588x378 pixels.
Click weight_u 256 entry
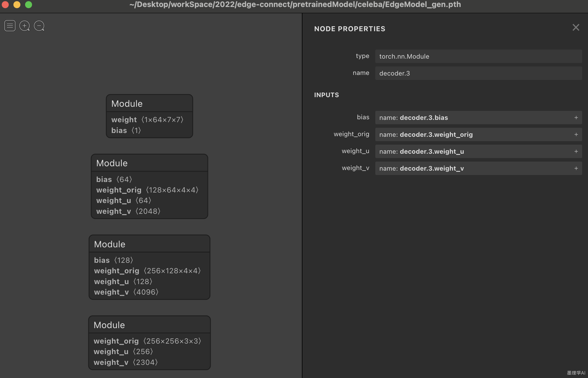123,352
